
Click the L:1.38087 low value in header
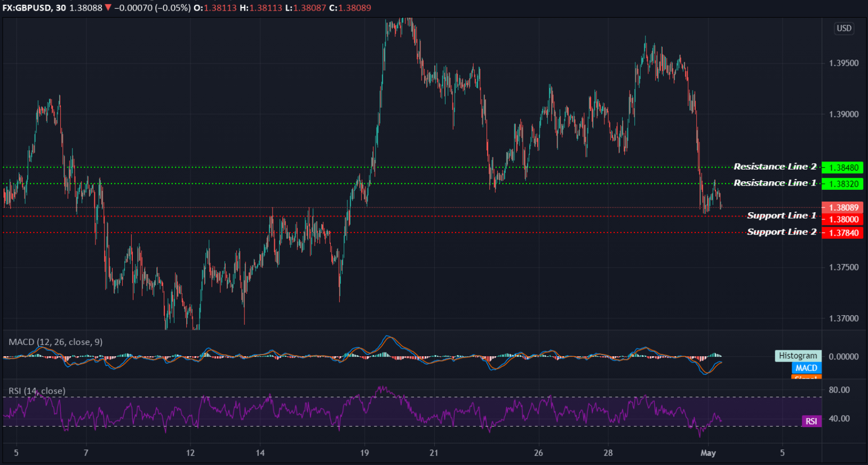click(306, 7)
